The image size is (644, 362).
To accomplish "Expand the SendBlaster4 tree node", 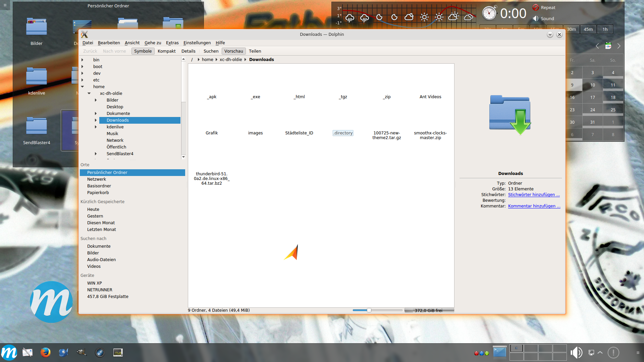I will pyautogui.click(x=96, y=154).
